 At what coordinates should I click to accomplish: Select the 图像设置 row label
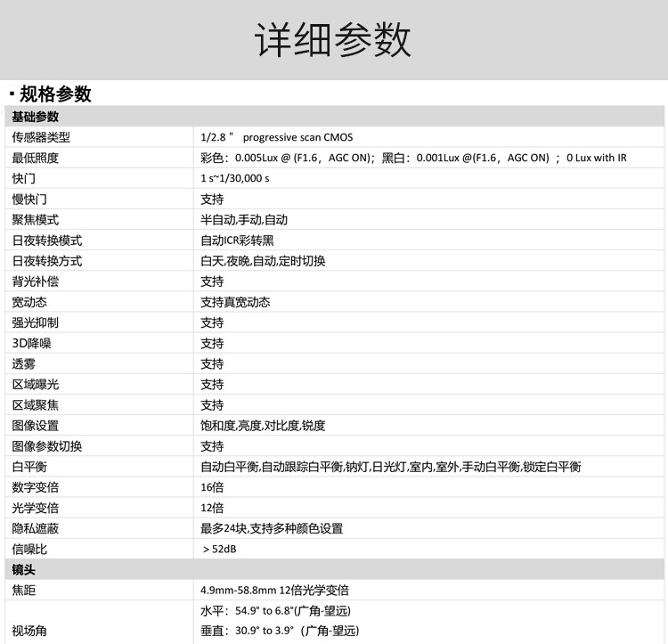tap(36, 426)
